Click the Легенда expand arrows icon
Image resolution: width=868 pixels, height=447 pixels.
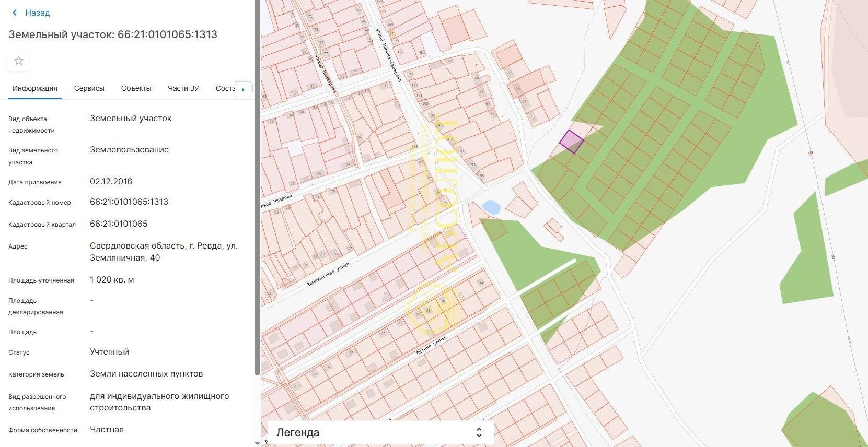[x=479, y=432]
